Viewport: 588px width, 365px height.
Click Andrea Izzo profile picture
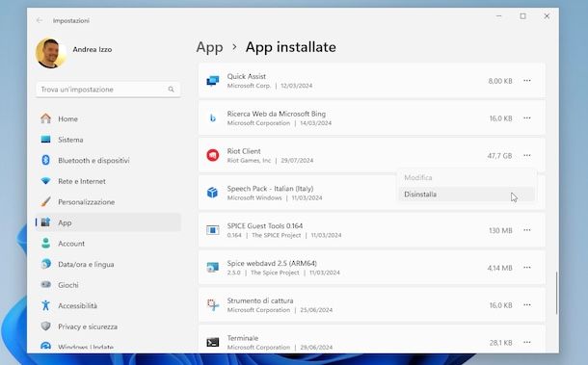coord(50,53)
